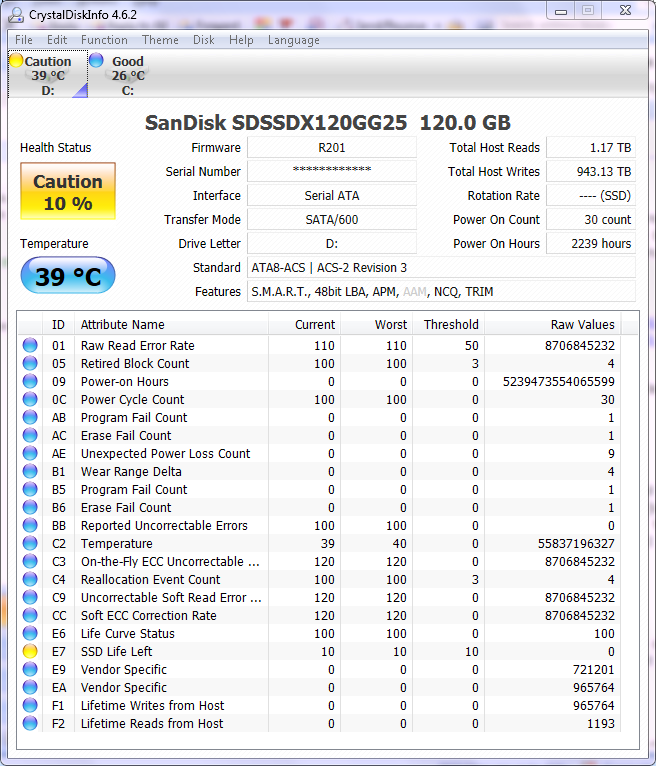656x766 pixels.
Task: Click the Firmware R201 field
Action: pyautogui.click(x=331, y=148)
